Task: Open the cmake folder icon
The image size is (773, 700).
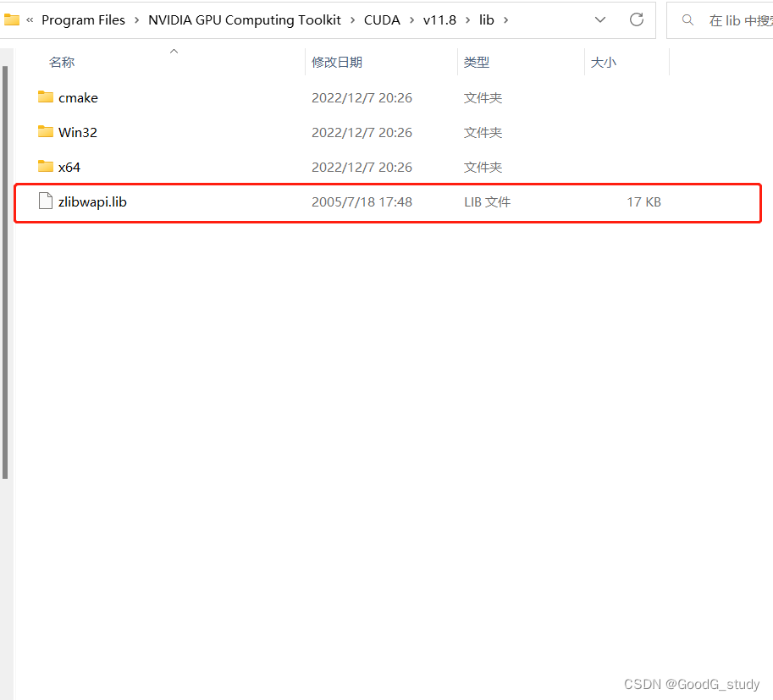Action: pyautogui.click(x=46, y=97)
